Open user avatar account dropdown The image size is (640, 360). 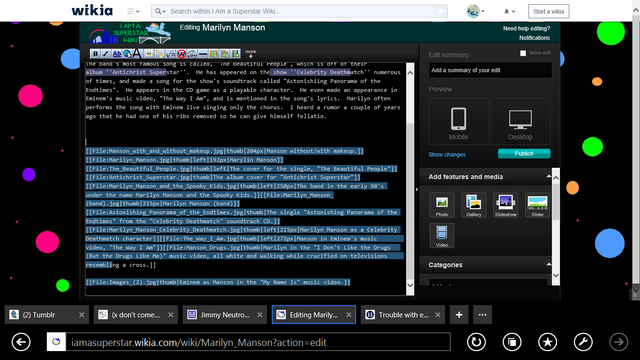point(476,11)
